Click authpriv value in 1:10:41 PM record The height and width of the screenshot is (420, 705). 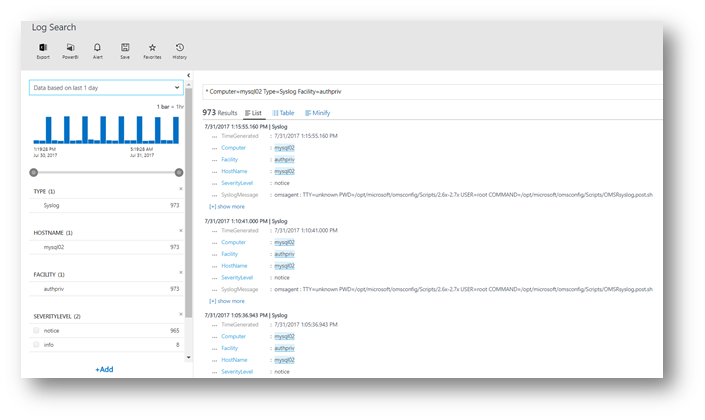click(285, 254)
